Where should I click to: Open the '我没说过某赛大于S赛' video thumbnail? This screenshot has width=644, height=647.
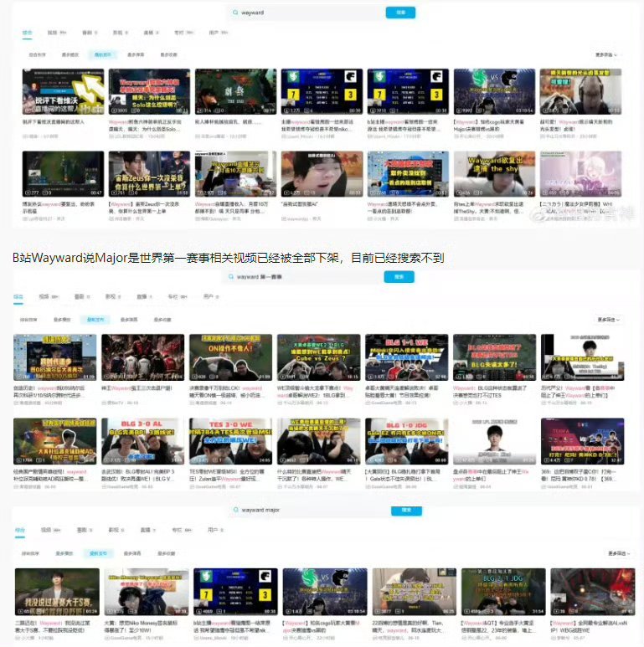(x=57, y=592)
